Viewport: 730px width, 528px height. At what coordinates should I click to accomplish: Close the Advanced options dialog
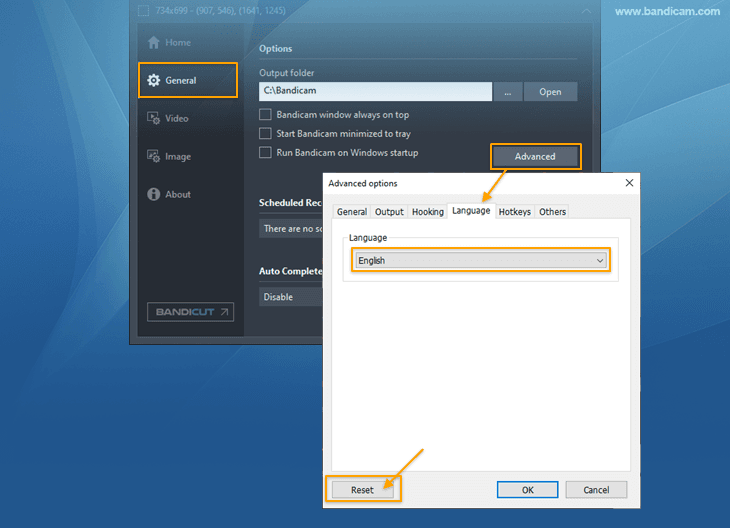coord(629,183)
